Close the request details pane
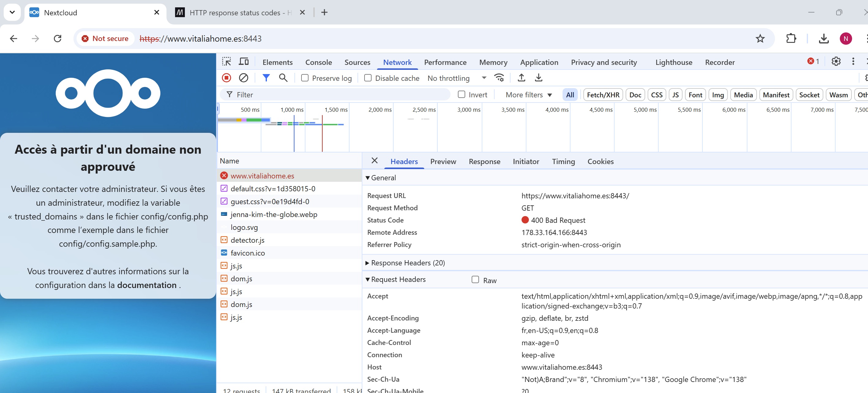The image size is (868, 393). 374,160
